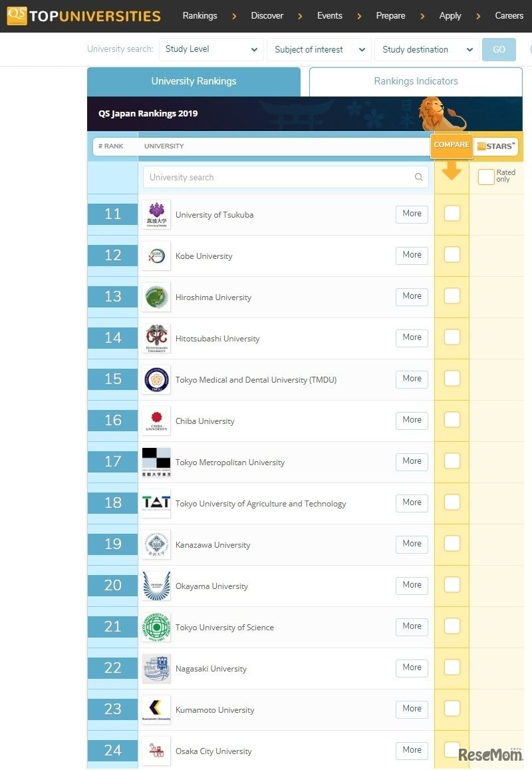Open the Apply nav item
The image size is (532, 770).
[x=450, y=16]
